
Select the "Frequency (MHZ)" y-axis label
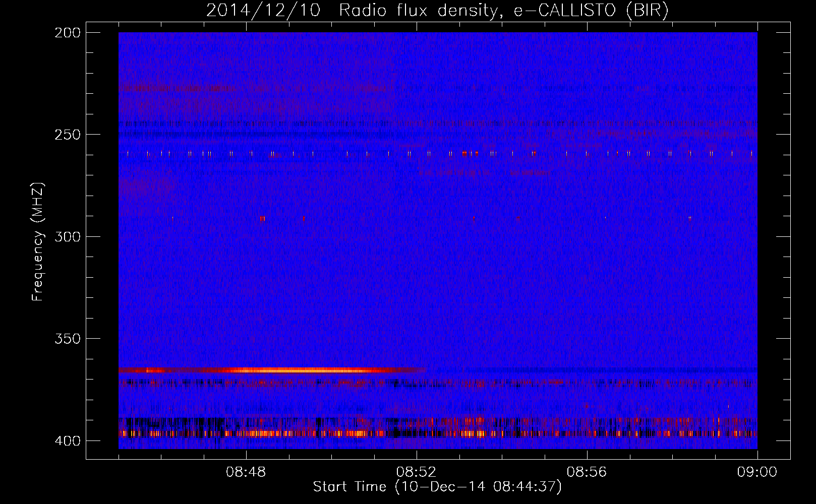point(38,242)
